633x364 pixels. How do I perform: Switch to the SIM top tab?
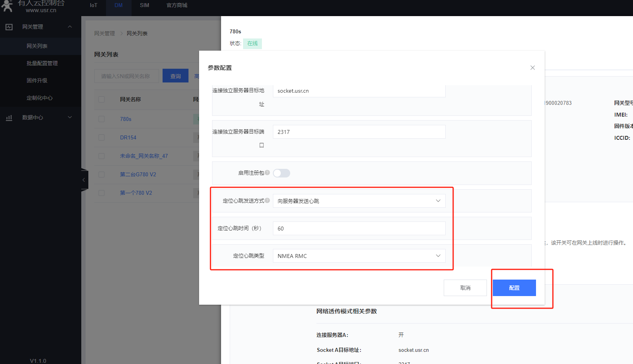point(144,5)
